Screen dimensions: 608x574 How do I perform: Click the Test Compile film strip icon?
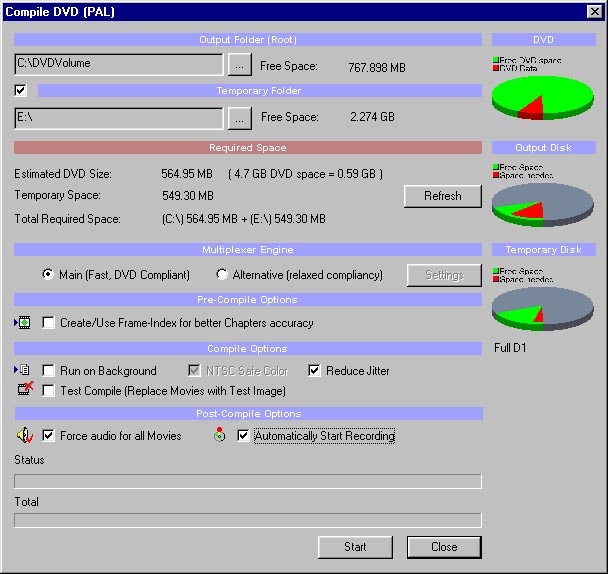tap(25, 388)
